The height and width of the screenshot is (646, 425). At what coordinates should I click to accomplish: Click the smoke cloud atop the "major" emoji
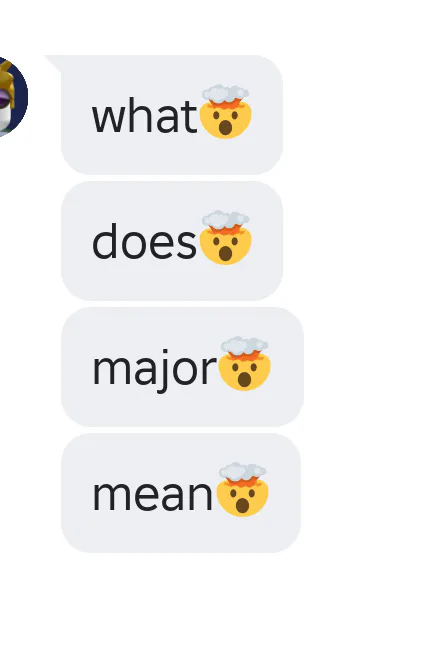coord(245,345)
